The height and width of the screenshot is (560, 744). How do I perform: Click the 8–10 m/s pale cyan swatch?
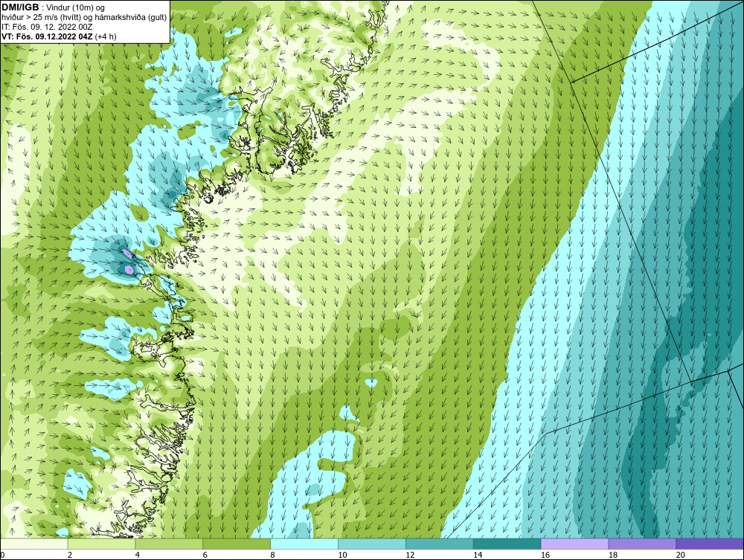(x=304, y=544)
